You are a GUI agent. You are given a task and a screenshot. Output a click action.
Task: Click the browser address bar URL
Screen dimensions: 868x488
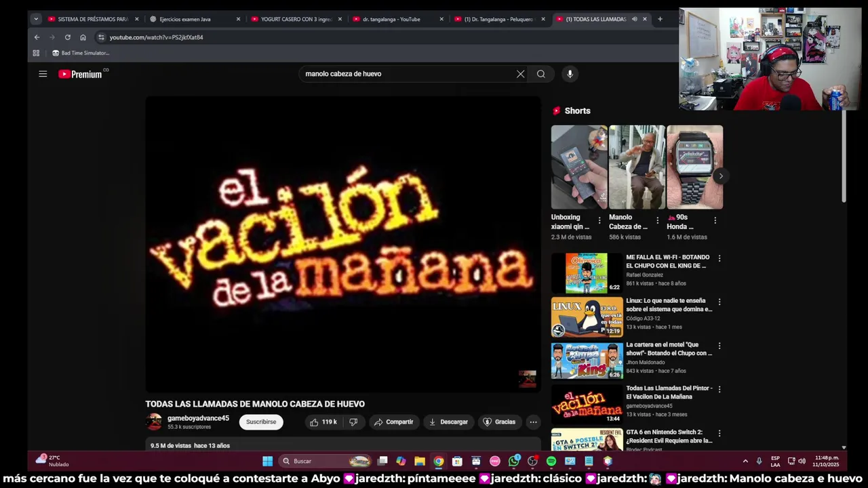[x=156, y=37]
